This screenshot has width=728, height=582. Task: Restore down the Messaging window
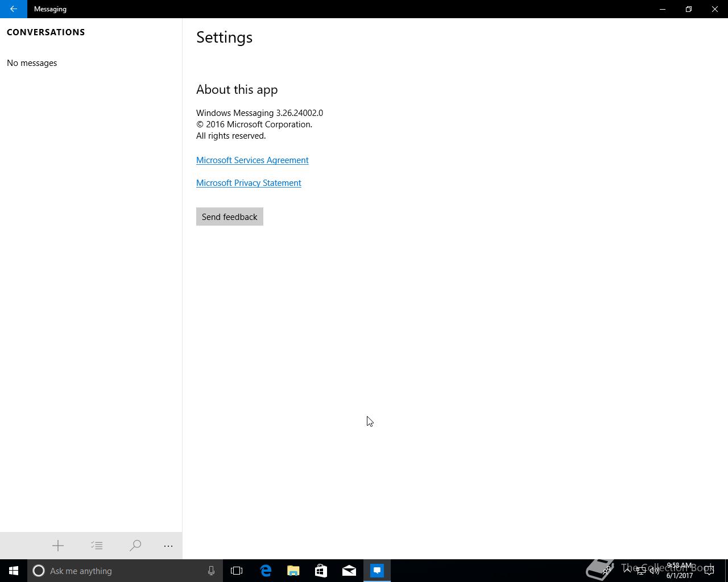(x=689, y=9)
